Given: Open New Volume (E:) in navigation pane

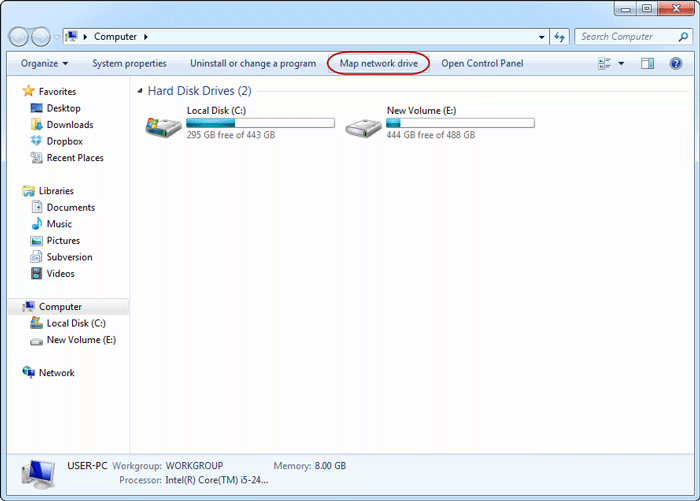Looking at the screenshot, I should [x=81, y=340].
